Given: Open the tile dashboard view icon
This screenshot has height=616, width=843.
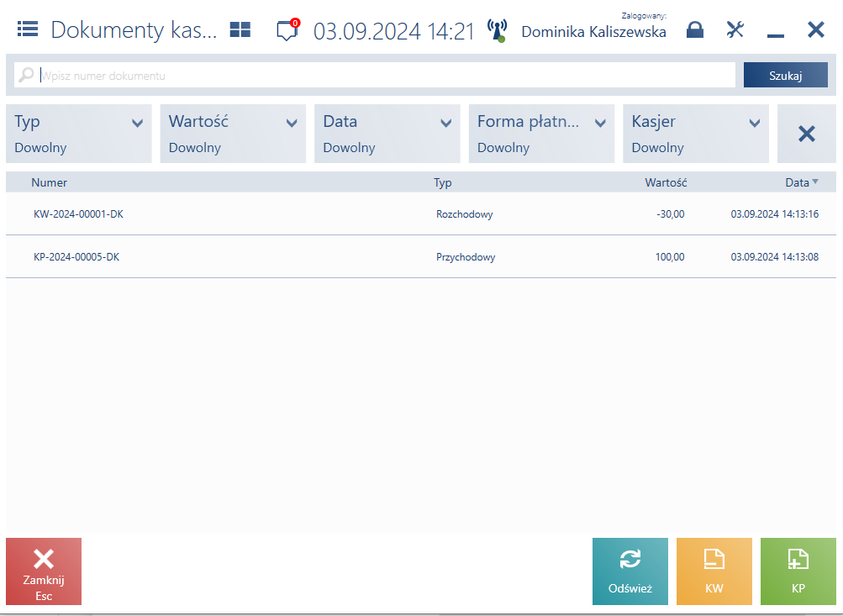Looking at the screenshot, I should [240, 29].
